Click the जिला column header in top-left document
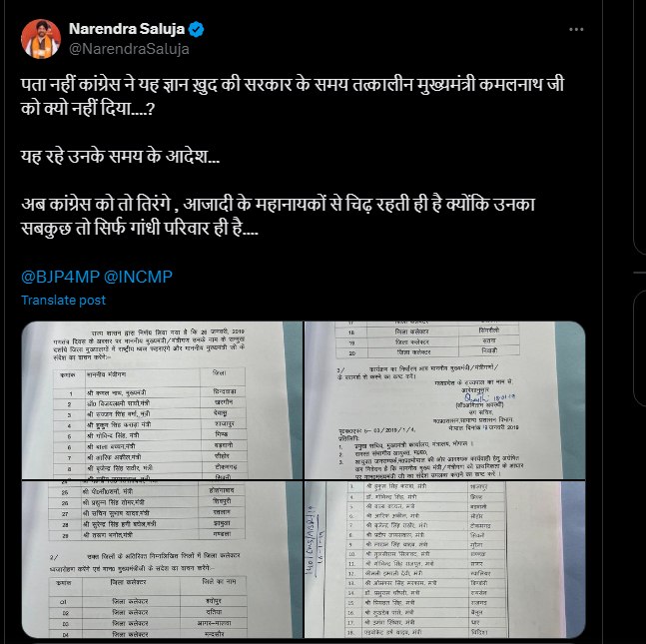The width and height of the screenshot is (646, 644). [219, 372]
